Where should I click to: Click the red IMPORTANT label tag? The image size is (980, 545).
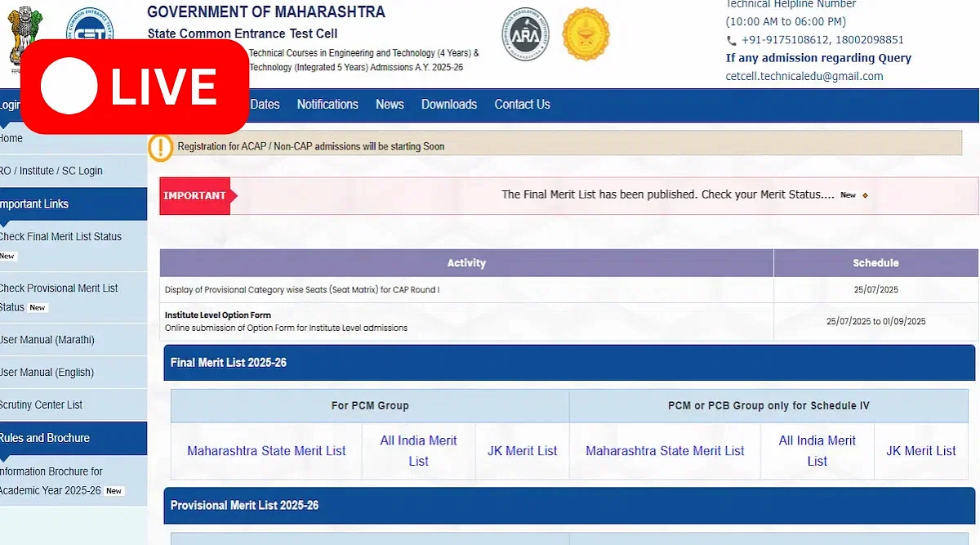click(x=198, y=196)
